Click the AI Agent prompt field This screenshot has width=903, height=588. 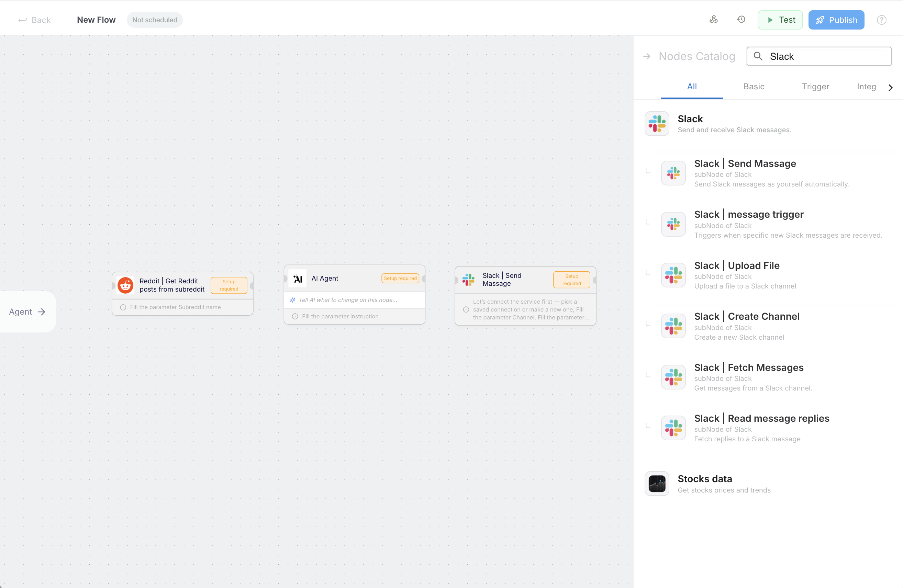(354, 300)
